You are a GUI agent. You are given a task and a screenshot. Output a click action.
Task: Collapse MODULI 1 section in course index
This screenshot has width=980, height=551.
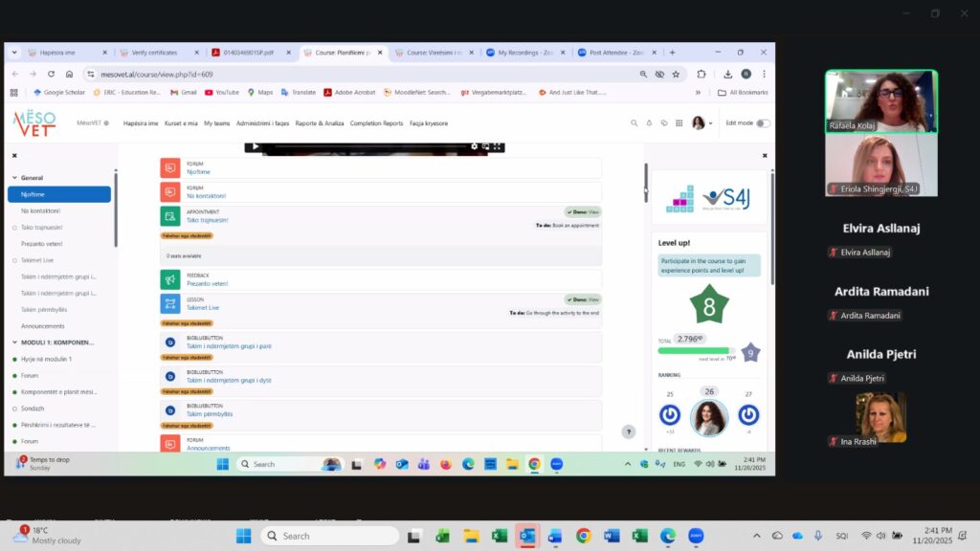13,342
